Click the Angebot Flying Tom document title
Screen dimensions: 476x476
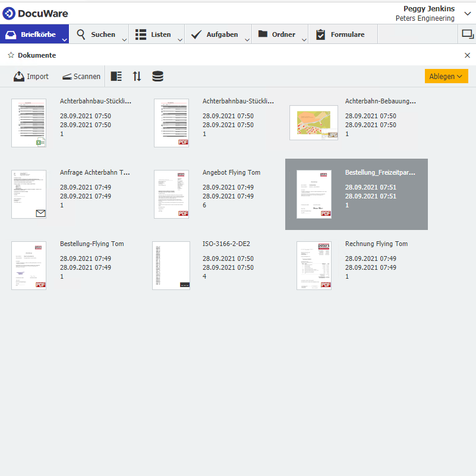coord(231,173)
